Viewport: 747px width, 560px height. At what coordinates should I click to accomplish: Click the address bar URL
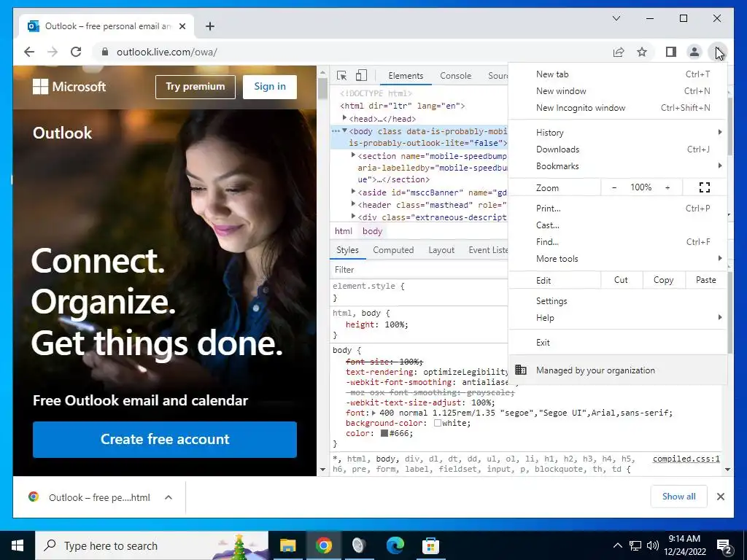pyautogui.click(x=167, y=52)
